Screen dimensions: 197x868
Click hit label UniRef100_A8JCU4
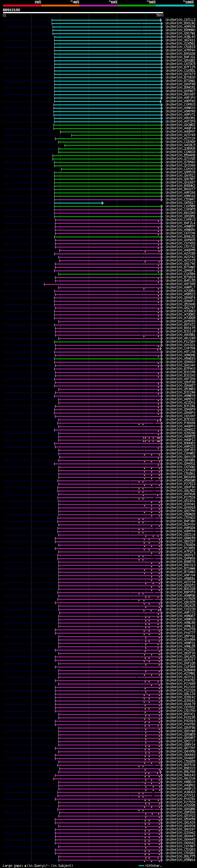(180, 778)
